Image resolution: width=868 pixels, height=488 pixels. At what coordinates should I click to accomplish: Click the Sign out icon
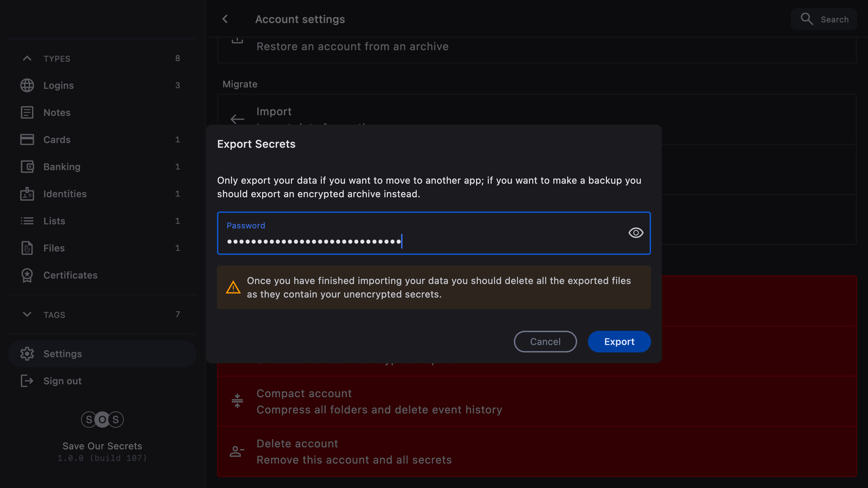[x=27, y=381]
